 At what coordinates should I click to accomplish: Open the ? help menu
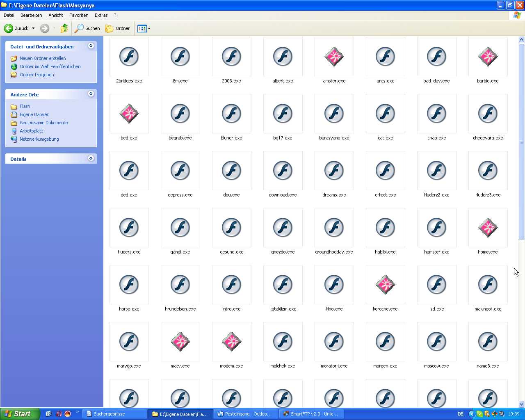tap(115, 15)
